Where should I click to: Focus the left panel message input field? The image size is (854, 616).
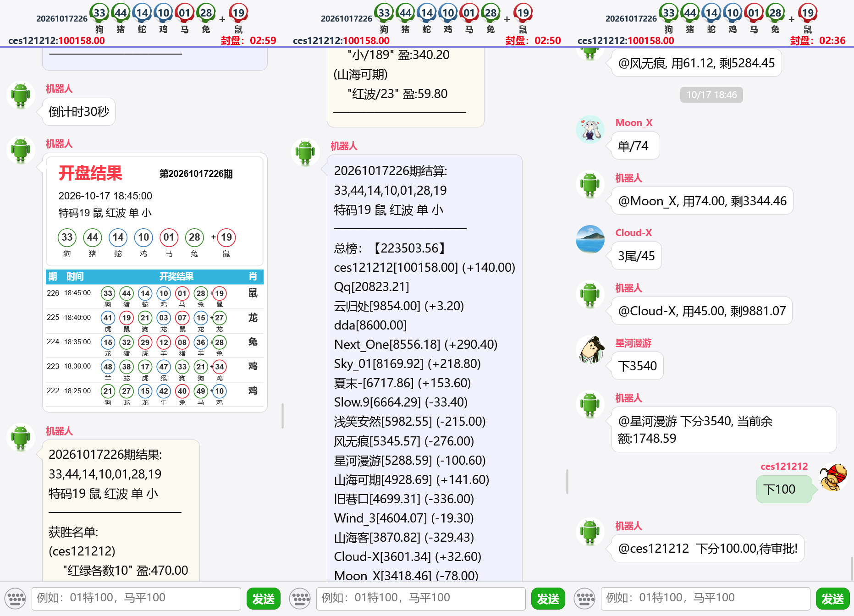pyautogui.click(x=136, y=598)
